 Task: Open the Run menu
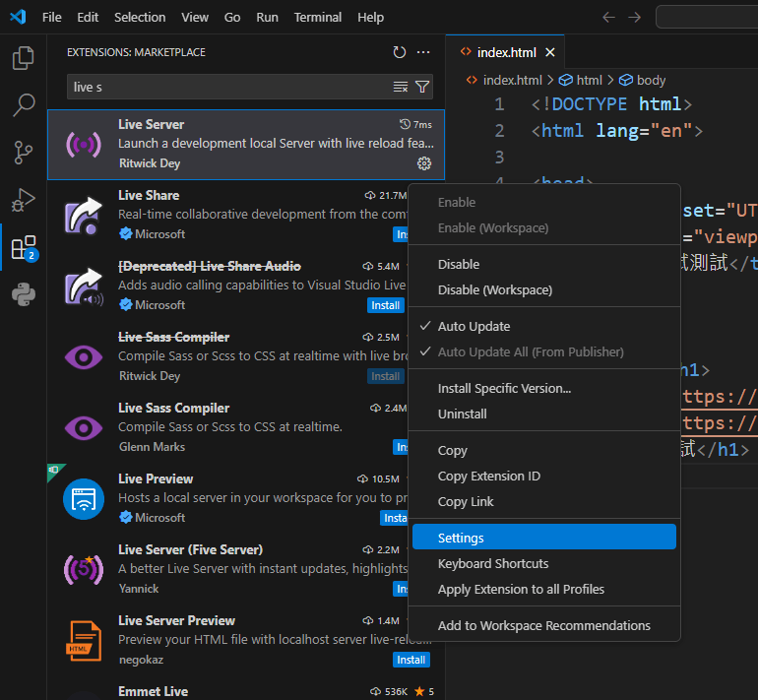pos(267,18)
